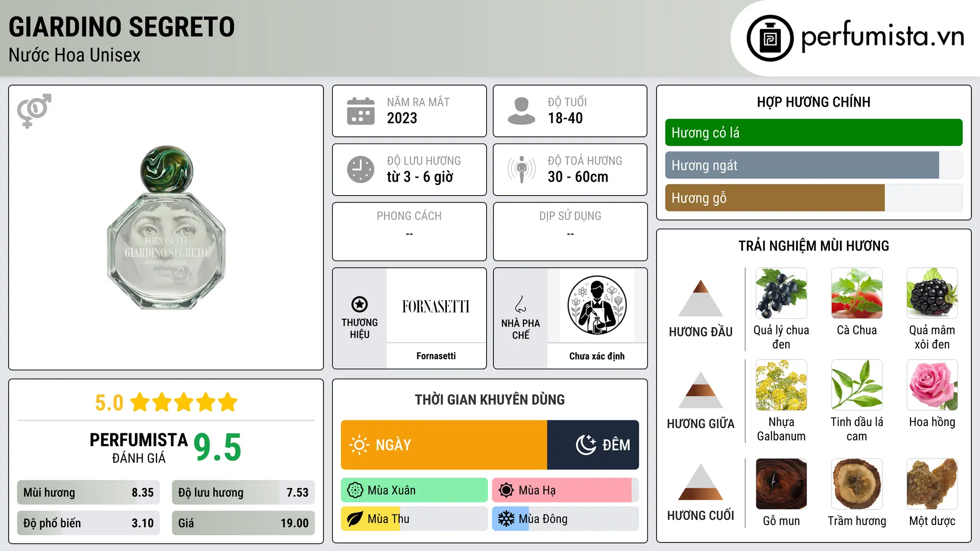Click the 5.0 star rating value
Image resolution: width=980 pixels, height=551 pixels.
pyautogui.click(x=109, y=403)
